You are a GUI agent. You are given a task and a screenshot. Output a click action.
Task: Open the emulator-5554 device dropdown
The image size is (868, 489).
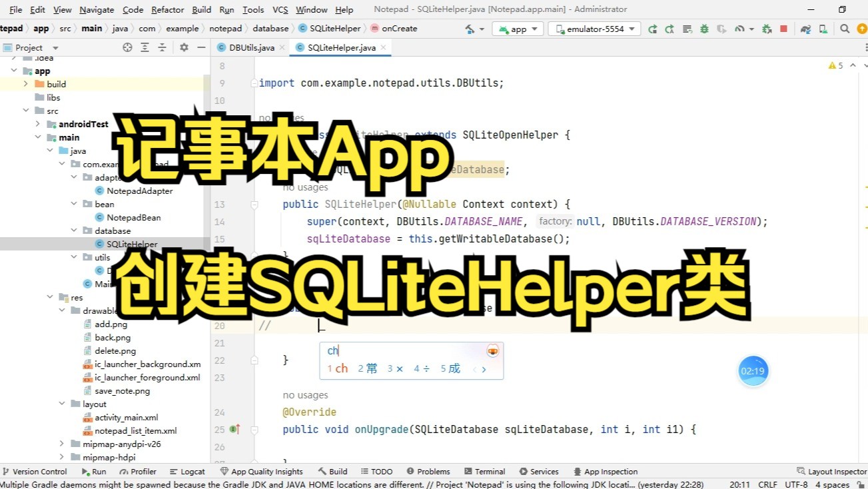[594, 29]
